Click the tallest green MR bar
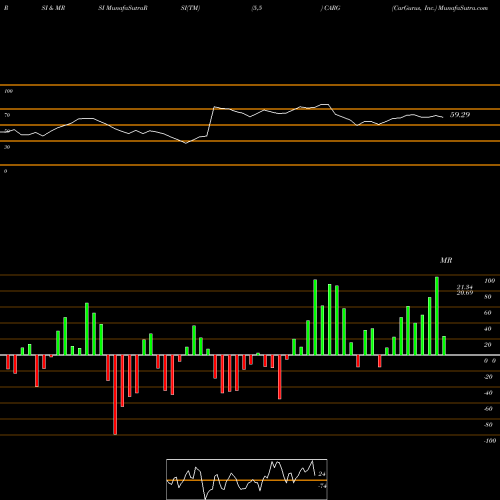This screenshot has height=500, width=500. 437,316
